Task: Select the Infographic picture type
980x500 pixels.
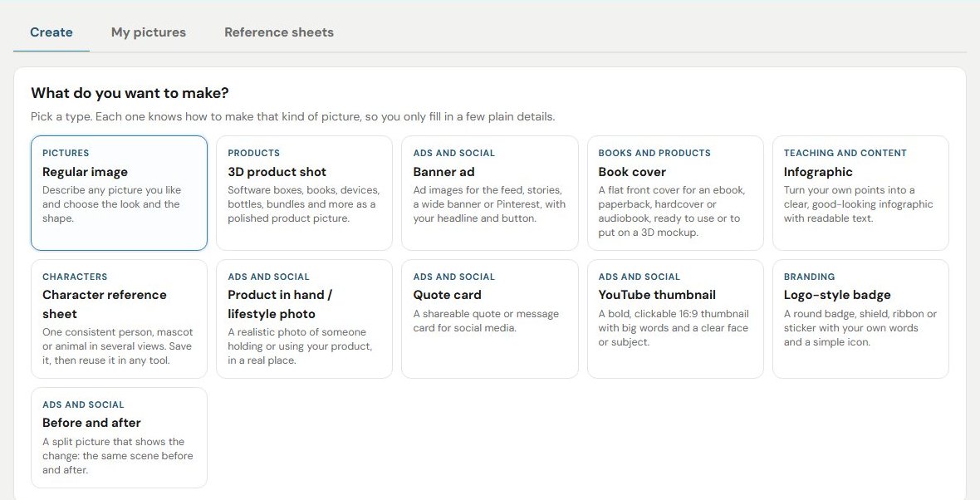Action: coord(860,194)
